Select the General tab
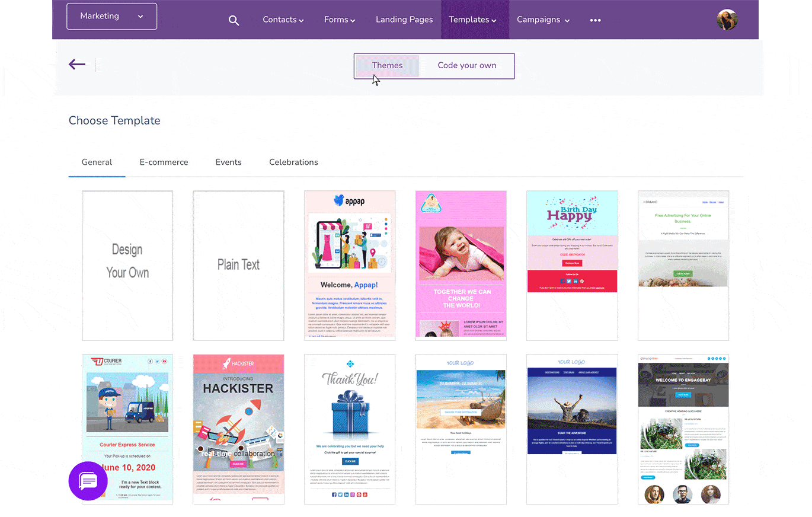 [97, 162]
